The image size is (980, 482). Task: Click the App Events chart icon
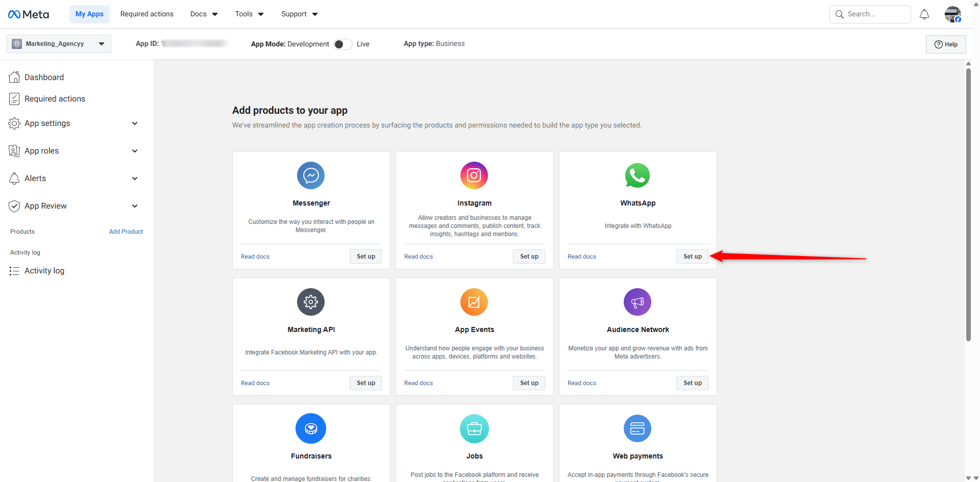[474, 302]
